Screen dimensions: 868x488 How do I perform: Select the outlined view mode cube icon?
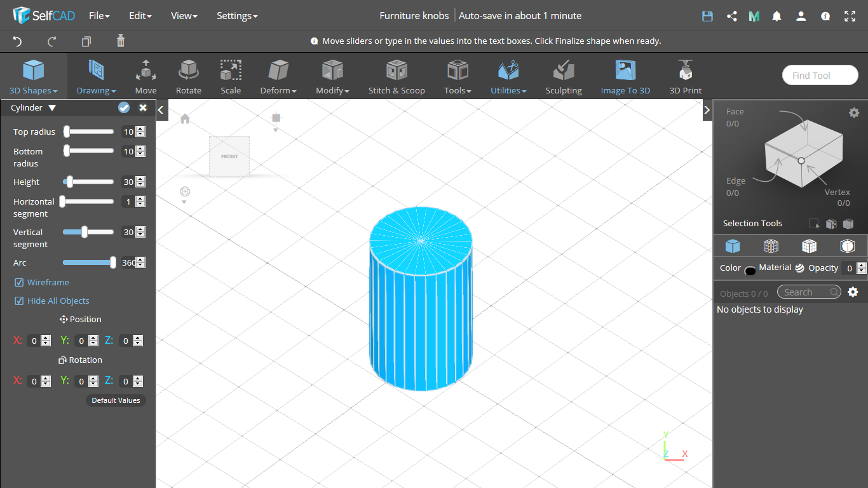click(x=847, y=246)
